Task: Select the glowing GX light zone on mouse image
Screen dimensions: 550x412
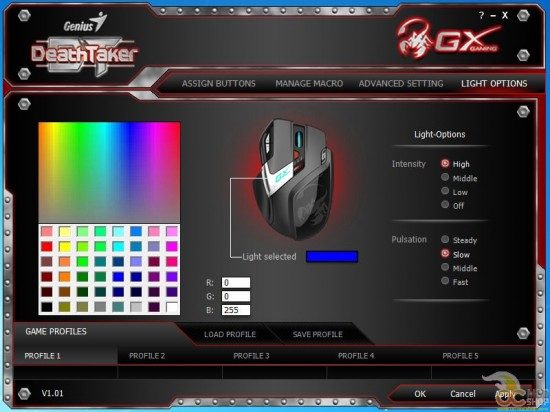Action: coord(280,177)
